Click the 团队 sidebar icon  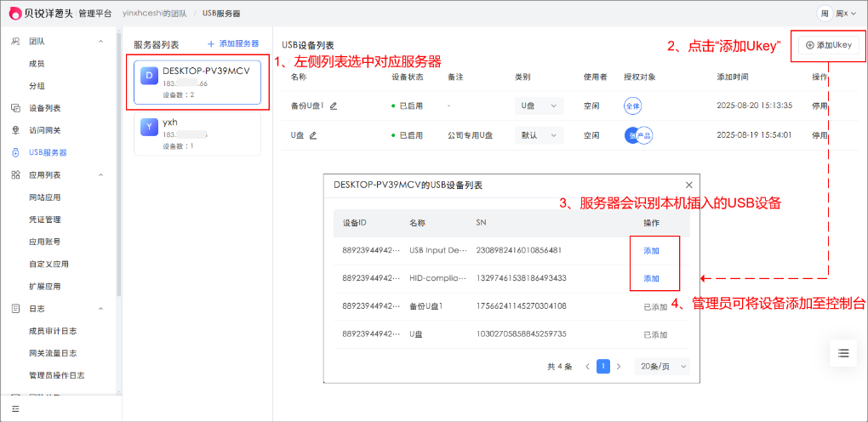coord(15,42)
